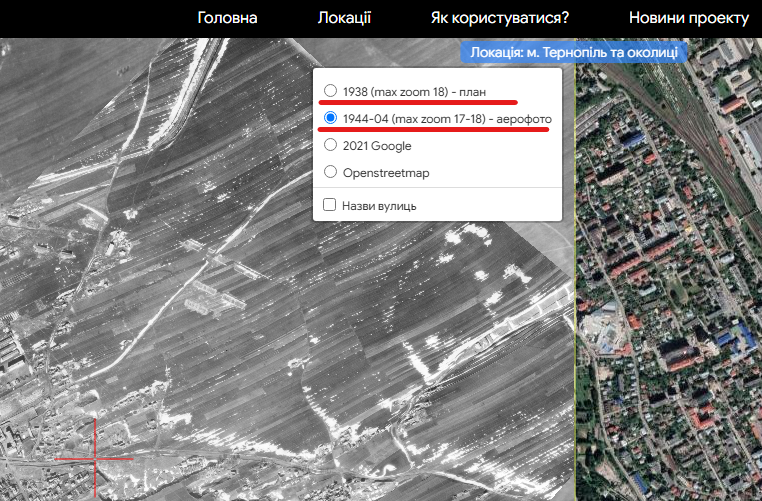Image resolution: width=762 pixels, height=501 pixels.
Task: Open Як користуватися? page
Action: [x=500, y=18]
